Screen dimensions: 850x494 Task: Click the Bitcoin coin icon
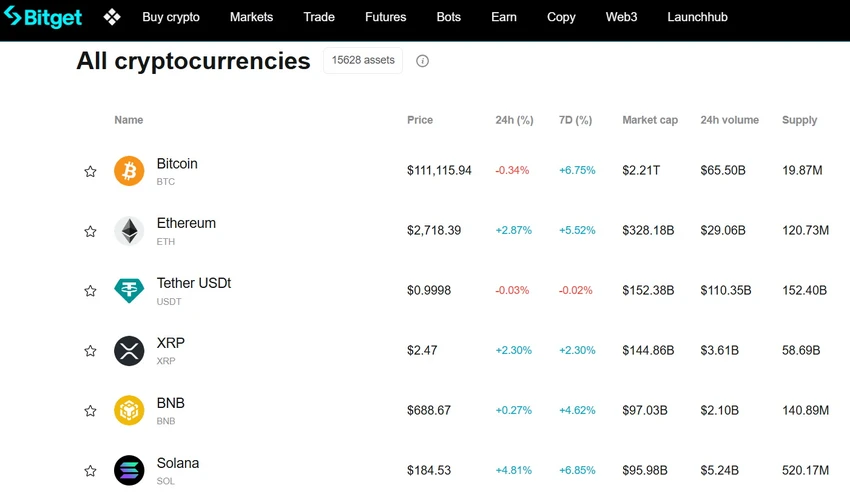tap(129, 171)
